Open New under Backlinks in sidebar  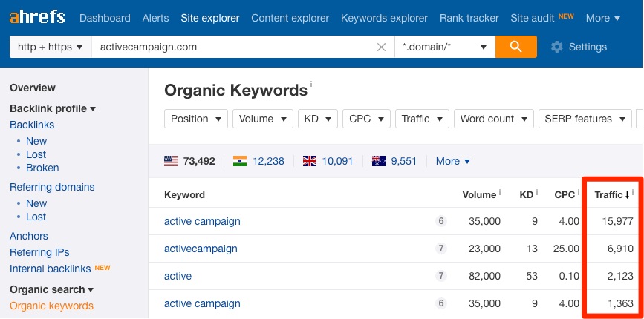[36, 141]
